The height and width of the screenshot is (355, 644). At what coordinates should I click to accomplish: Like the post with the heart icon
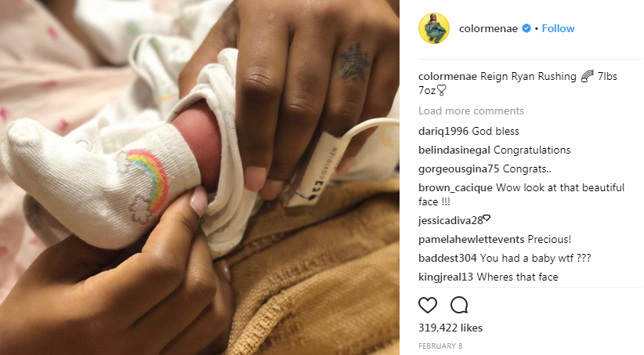(x=428, y=306)
